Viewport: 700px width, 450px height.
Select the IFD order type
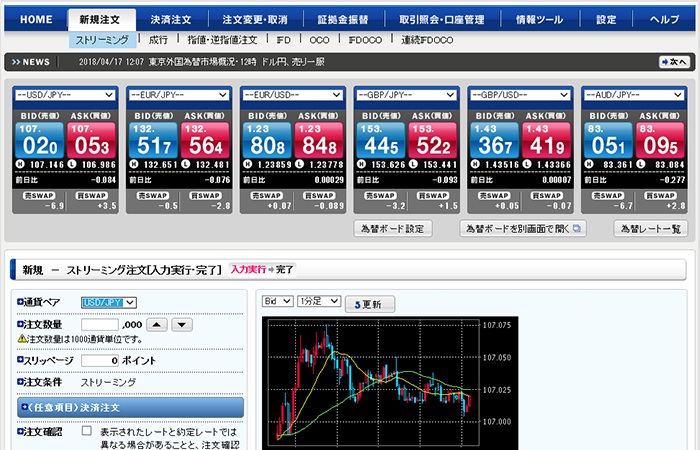283,40
